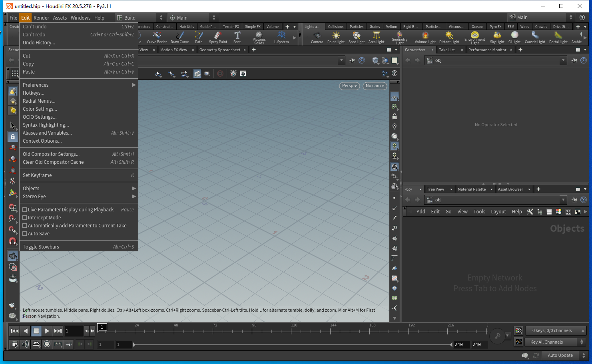Expand the Preferences submenu

pos(79,85)
